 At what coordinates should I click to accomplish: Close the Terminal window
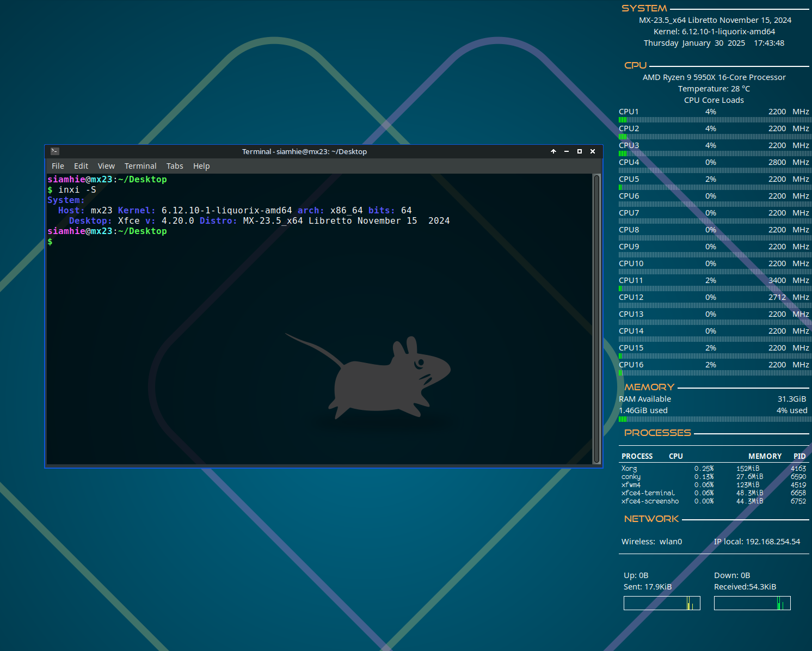point(593,151)
